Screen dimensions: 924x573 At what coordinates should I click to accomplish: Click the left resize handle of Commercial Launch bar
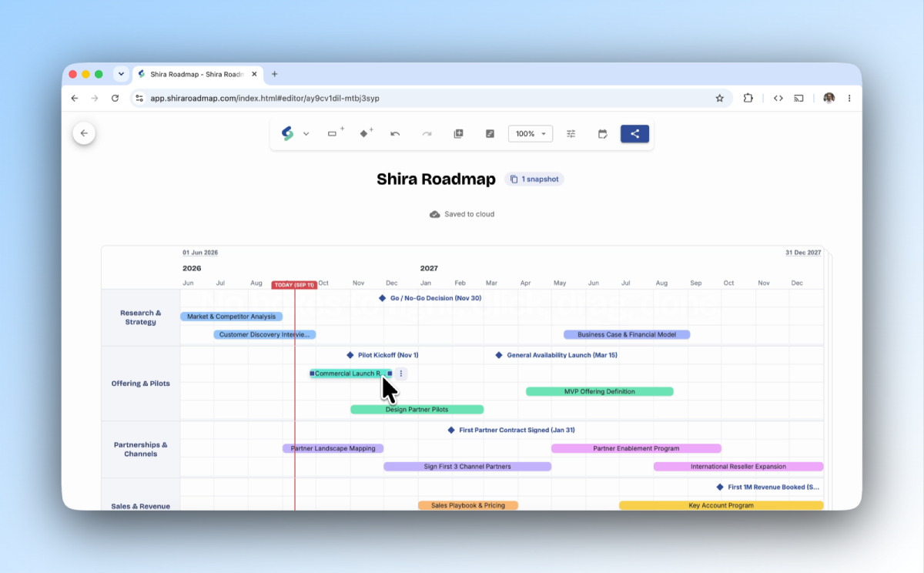point(312,374)
